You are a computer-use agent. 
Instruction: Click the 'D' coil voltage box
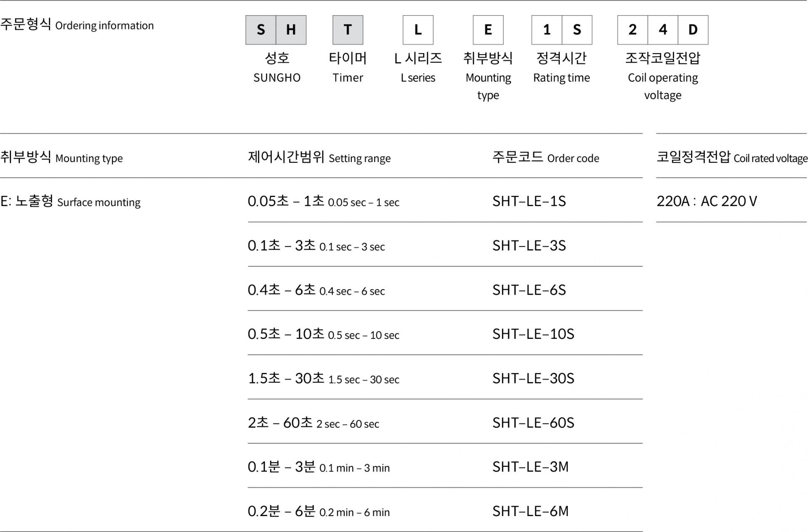[693, 30]
